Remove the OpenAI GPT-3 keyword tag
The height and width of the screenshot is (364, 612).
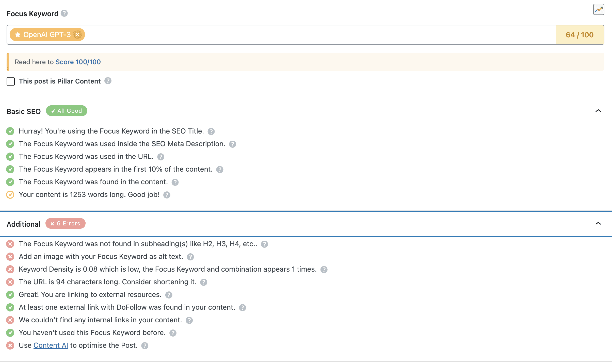77,35
